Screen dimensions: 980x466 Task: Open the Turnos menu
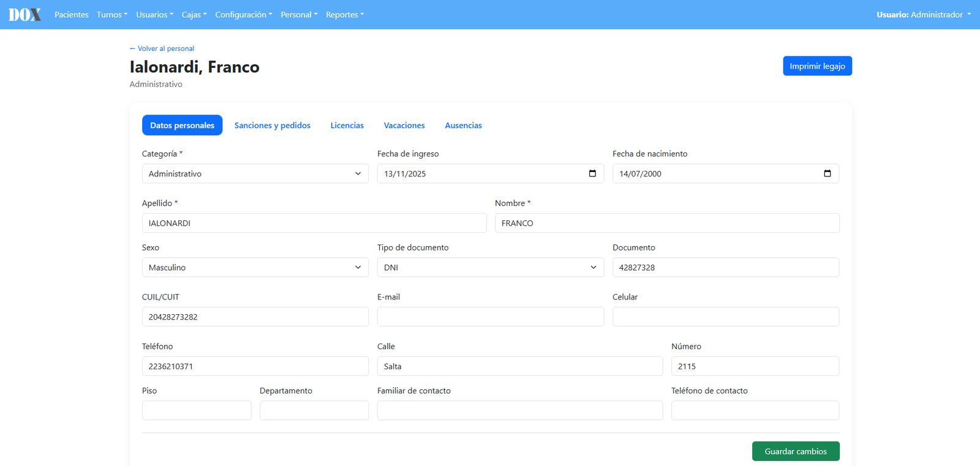[x=112, y=15]
